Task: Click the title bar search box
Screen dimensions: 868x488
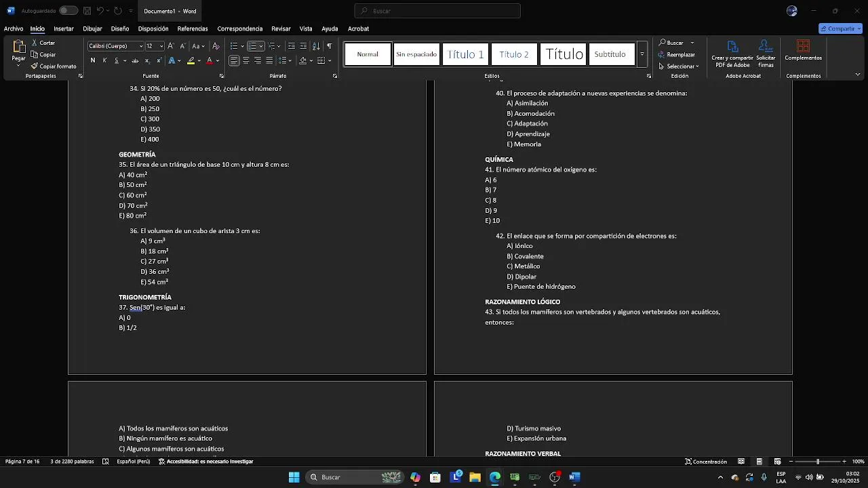Action: [437, 11]
